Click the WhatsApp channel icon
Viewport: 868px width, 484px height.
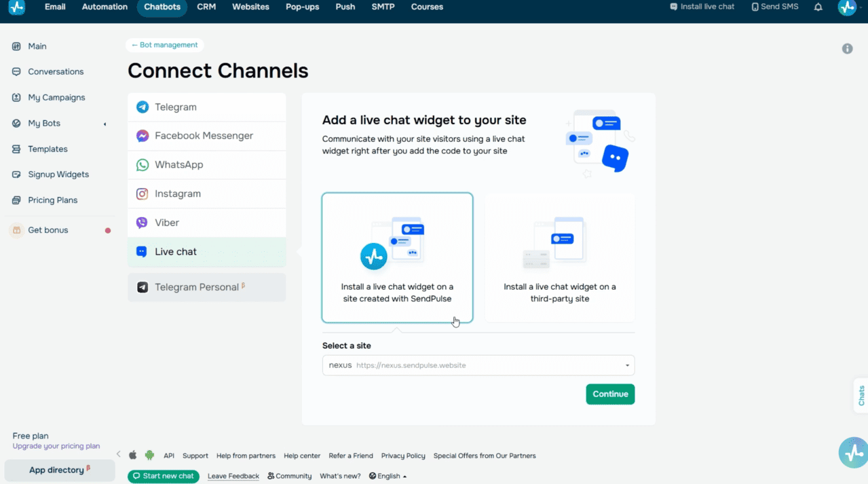coord(143,165)
